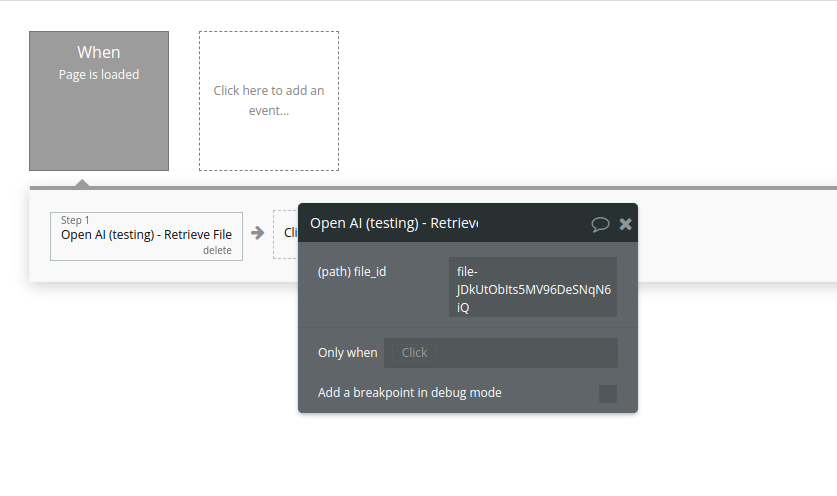This screenshot has height=496, width=837.
Task: Delete the Step 1 action
Action: click(x=217, y=250)
